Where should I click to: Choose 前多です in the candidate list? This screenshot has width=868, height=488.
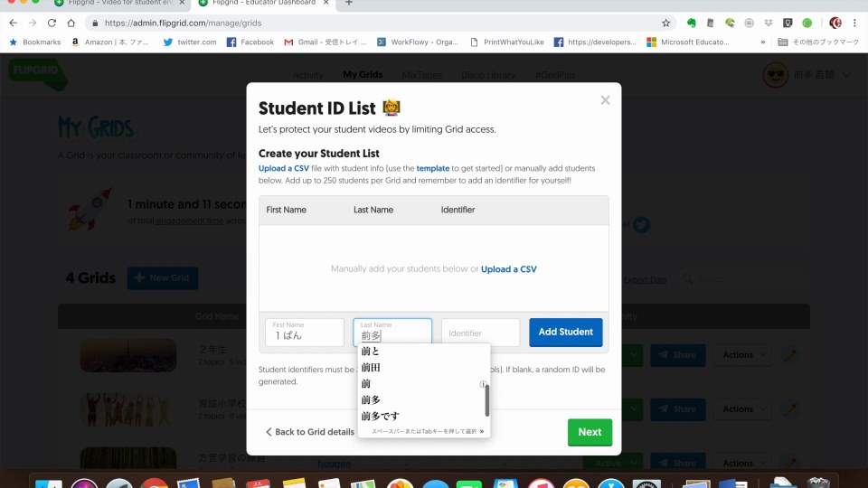coord(380,417)
